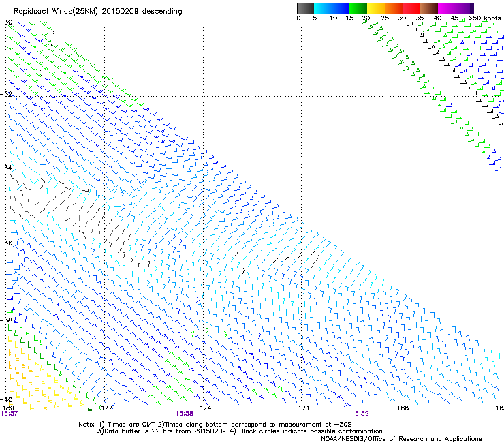
Task: Click the NOAA/NESDIS Office of Research credit text
Action: [401, 439]
